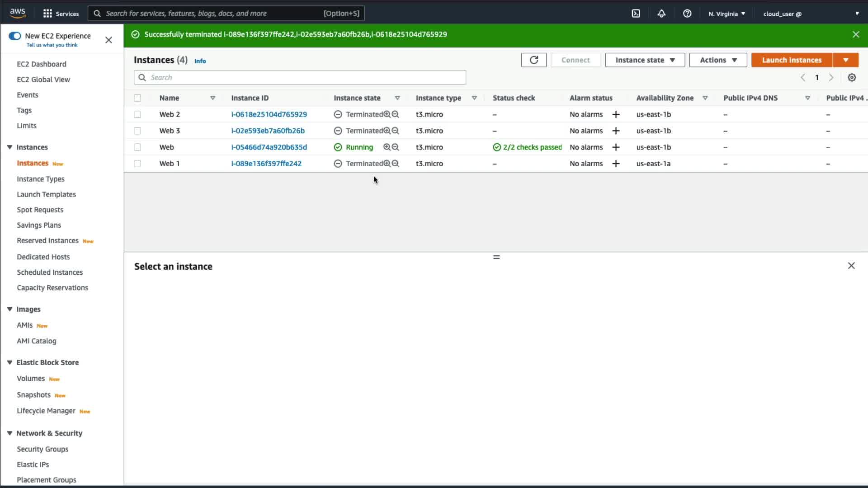Viewport: 868px width, 488px height.
Task: Open the Services grid menu
Action: click(47, 14)
